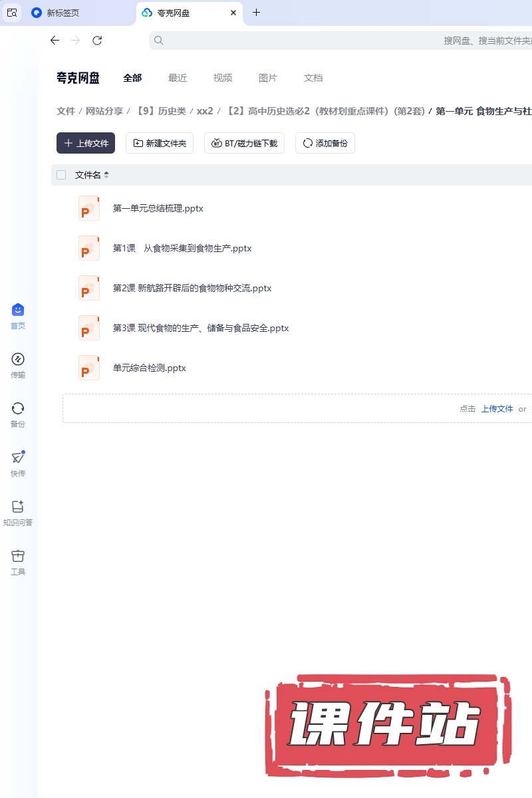Viewport: 532px width, 798px height.
Task: Click the 新建文件夹 button
Action: tap(160, 143)
